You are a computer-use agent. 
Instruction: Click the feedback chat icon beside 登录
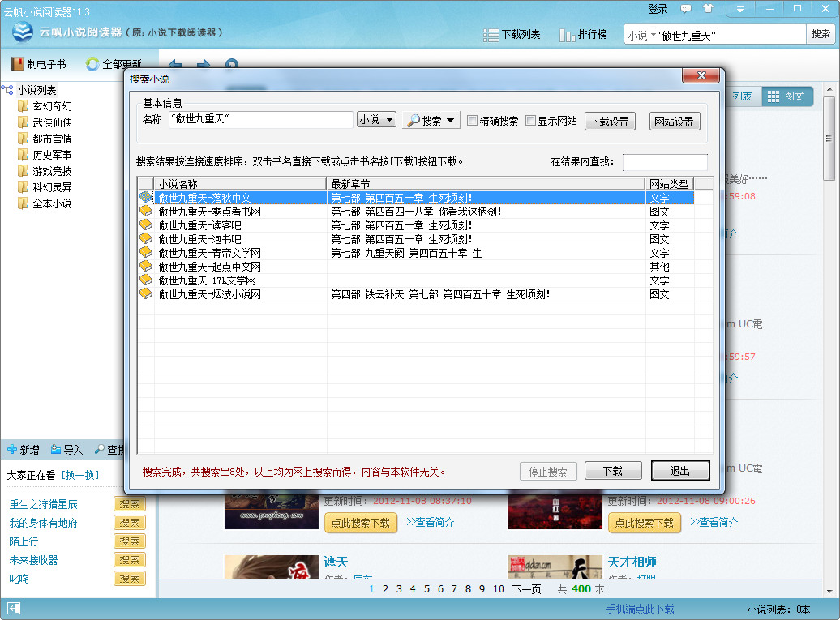[x=687, y=9]
